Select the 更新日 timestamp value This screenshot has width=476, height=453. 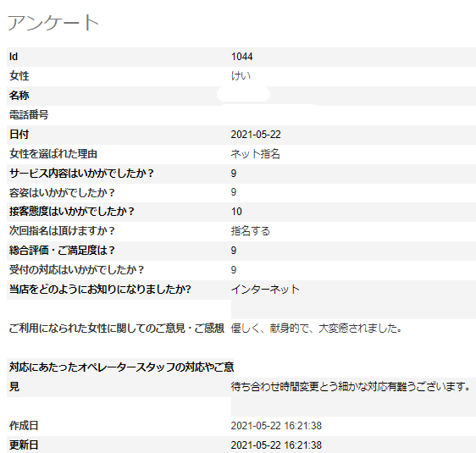(x=276, y=445)
